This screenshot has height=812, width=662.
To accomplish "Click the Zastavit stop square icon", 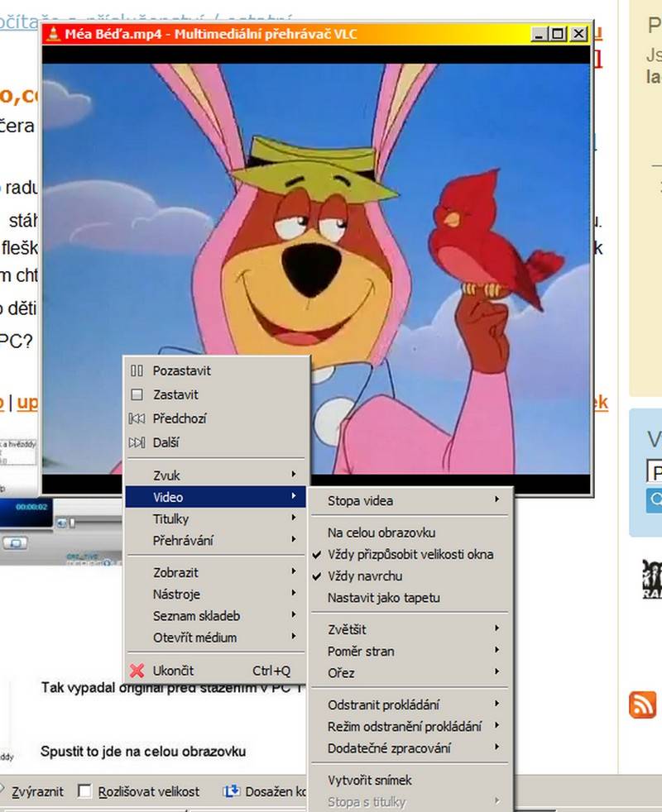I will coord(137,394).
